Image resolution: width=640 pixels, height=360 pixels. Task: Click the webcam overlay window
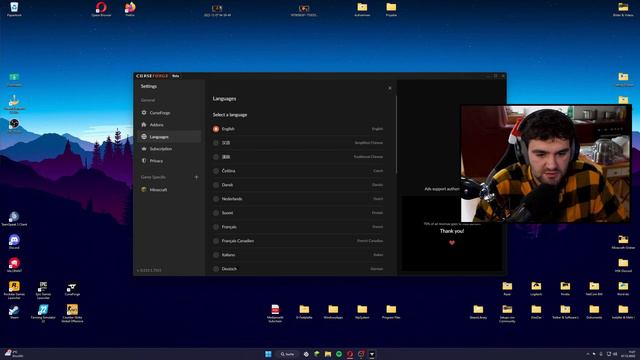546,164
